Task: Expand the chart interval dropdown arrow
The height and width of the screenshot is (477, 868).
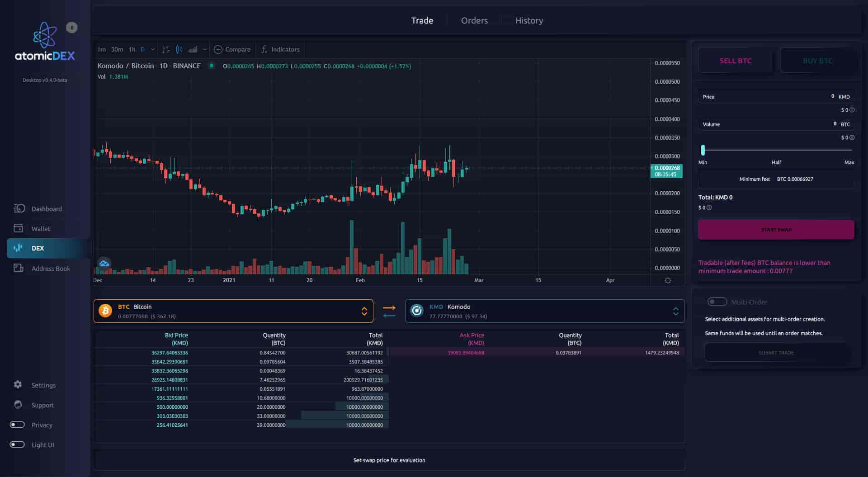Action: coord(153,49)
